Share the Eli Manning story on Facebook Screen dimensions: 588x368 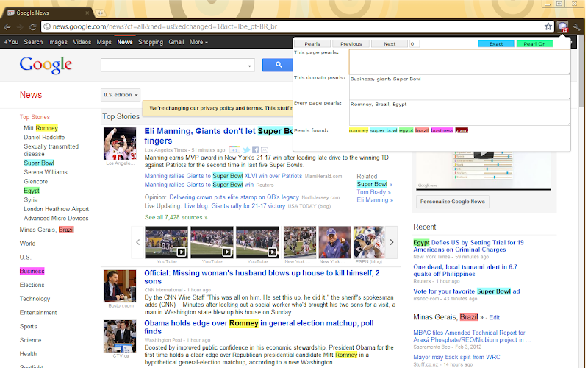pyautogui.click(x=255, y=150)
